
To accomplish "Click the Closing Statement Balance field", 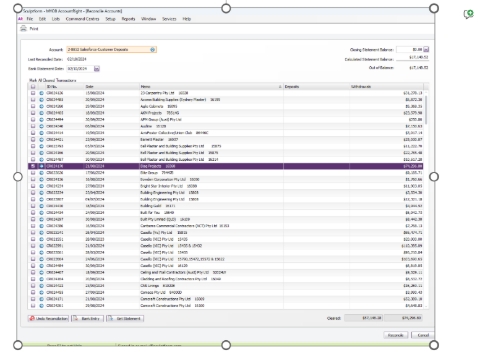I will (x=410, y=50).
